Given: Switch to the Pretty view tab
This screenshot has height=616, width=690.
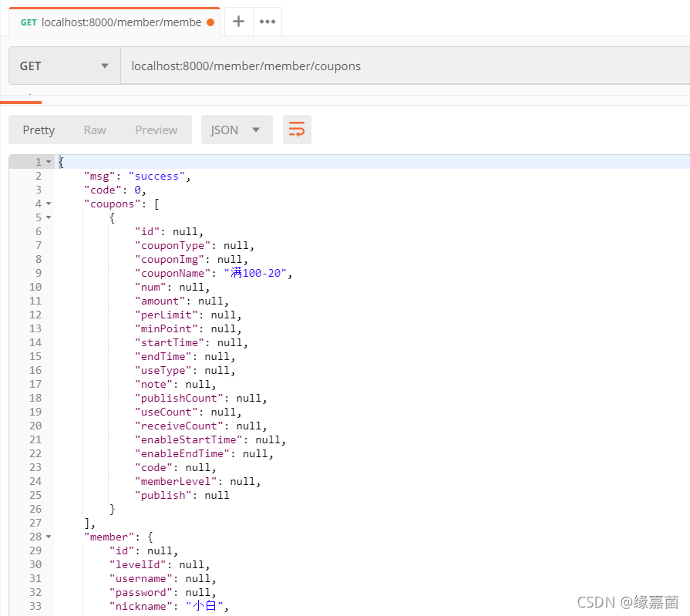Looking at the screenshot, I should click(39, 130).
